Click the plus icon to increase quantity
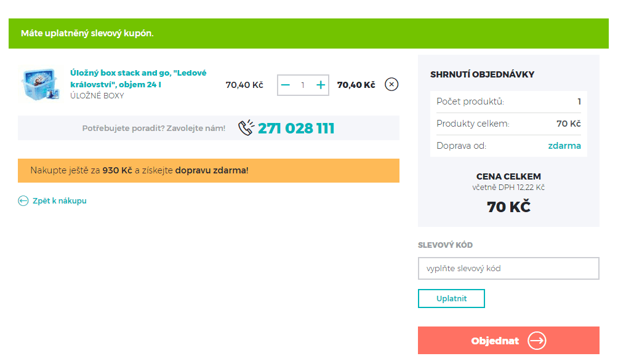 pos(320,84)
